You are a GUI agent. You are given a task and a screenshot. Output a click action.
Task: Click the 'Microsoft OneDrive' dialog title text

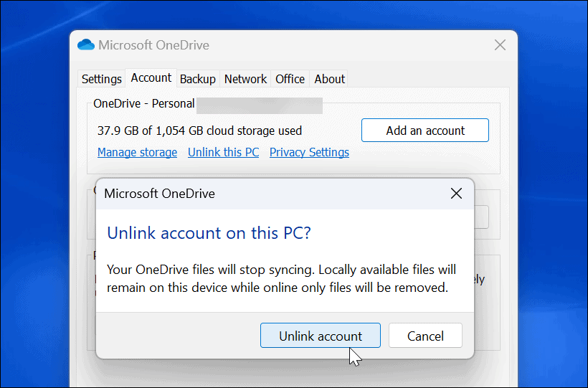point(159,194)
